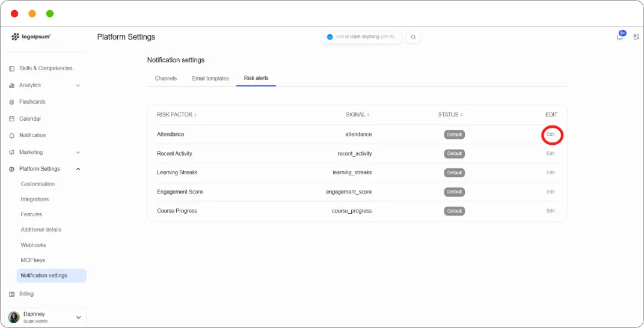Click the Notification settings heading

pyautogui.click(x=176, y=60)
